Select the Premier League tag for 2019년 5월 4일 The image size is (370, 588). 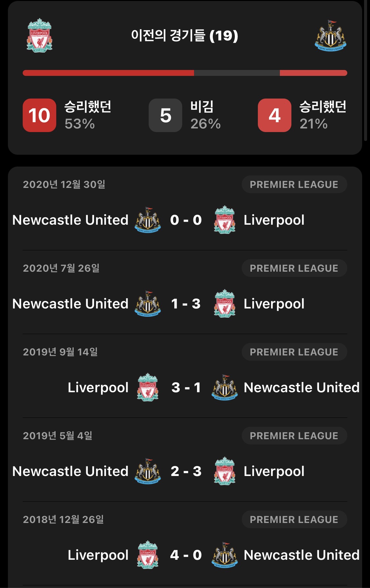click(x=294, y=436)
